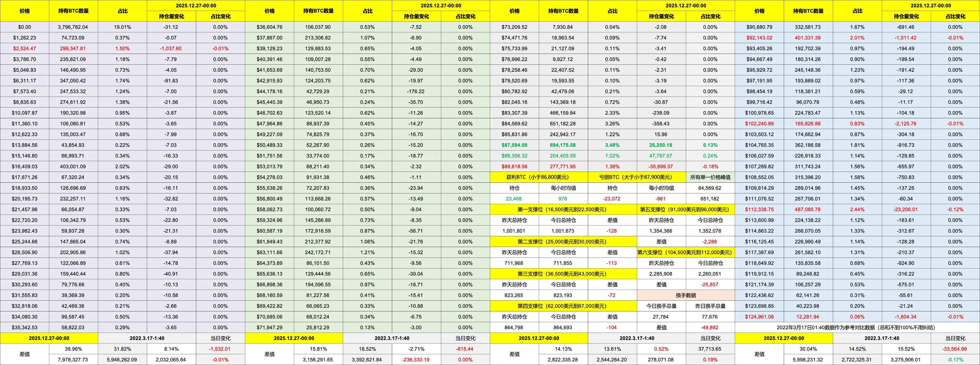Click the -33,564.99 daily change cell
Image resolution: width=980 pixels, height=365 pixels.
955,349
